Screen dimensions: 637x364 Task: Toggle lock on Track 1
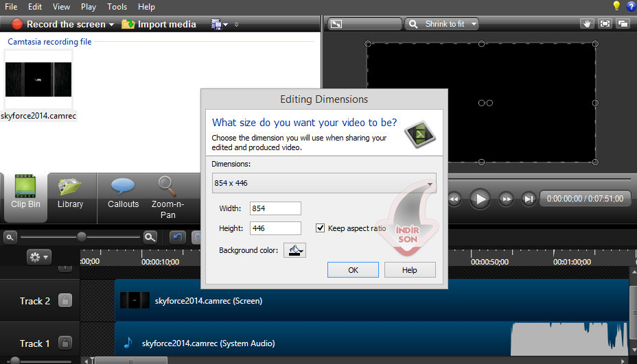click(65, 343)
